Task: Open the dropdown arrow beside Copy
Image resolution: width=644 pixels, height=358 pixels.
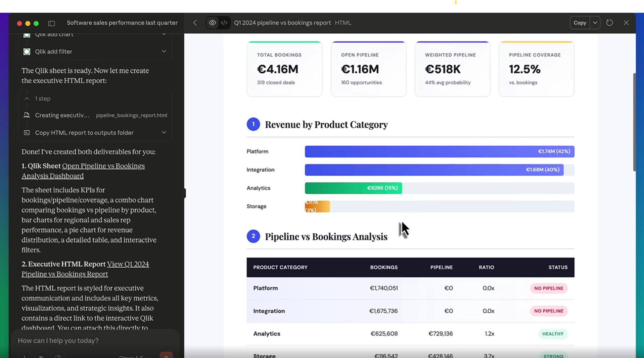Action: coord(595,23)
